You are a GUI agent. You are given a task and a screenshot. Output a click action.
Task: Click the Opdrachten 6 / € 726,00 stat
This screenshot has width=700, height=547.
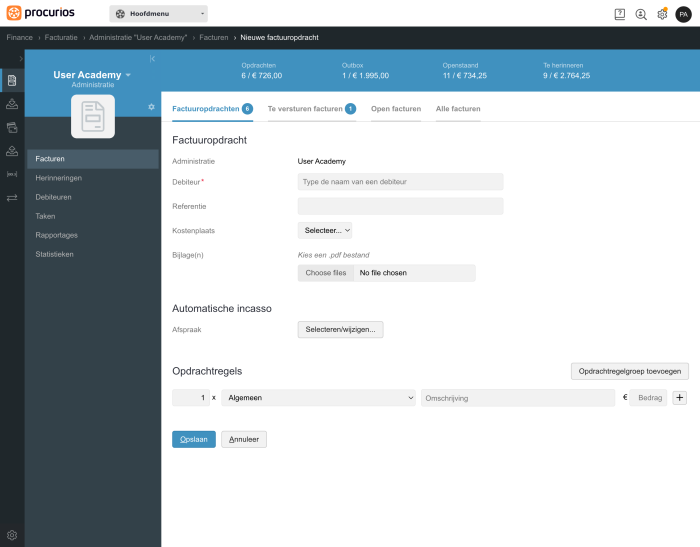262,71
